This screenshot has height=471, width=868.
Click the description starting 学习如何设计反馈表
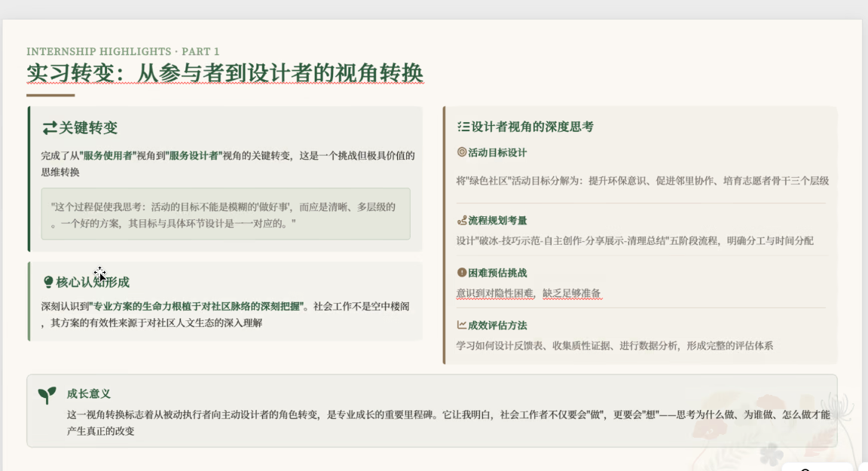[614, 346]
